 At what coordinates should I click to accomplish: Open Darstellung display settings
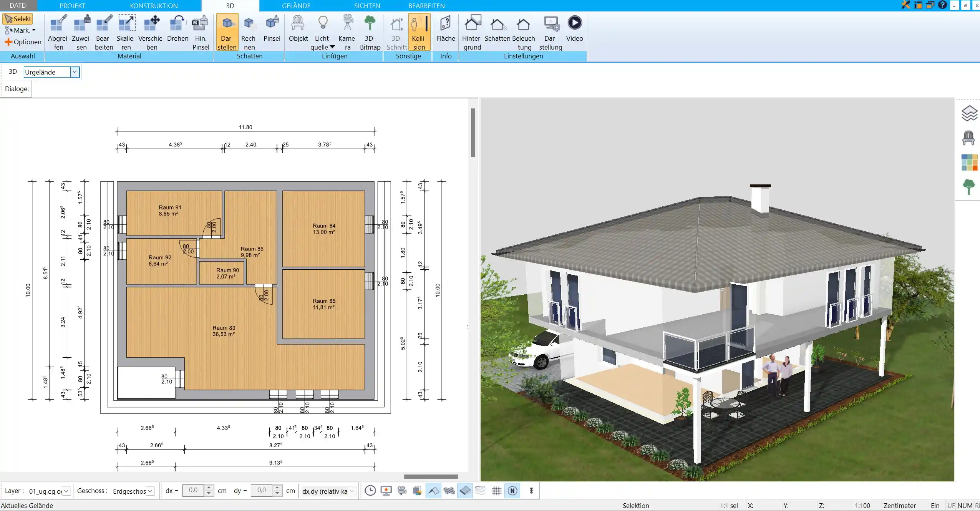click(551, 32)
